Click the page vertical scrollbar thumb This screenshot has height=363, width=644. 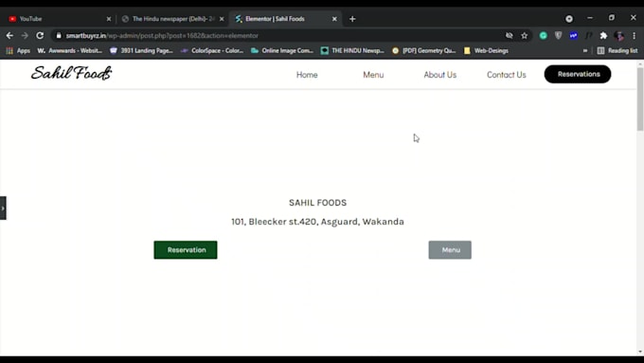pyautogui.click(x=640, y=99)
